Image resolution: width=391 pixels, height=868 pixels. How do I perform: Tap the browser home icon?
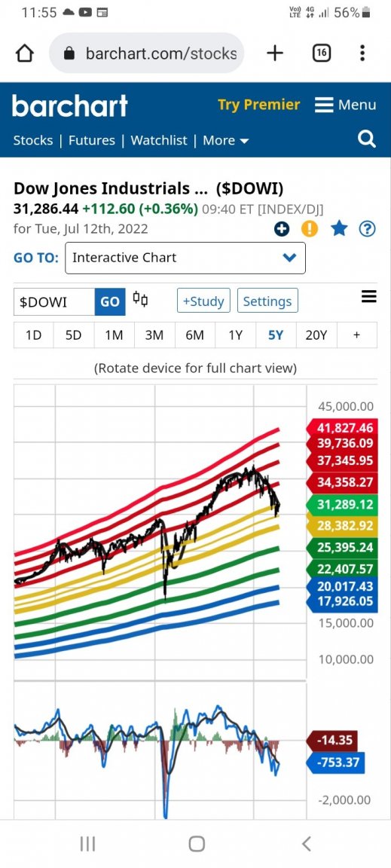tap(25, 53)
